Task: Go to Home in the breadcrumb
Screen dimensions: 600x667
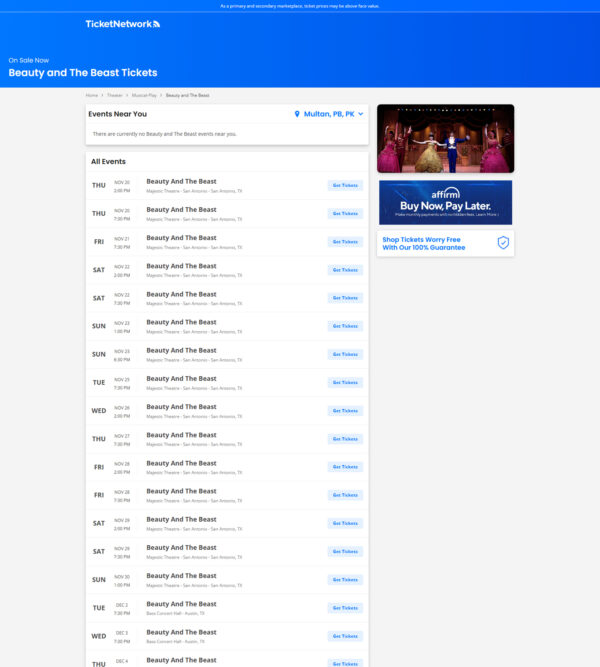Action: pyautogui.click(x=91, y=95)
